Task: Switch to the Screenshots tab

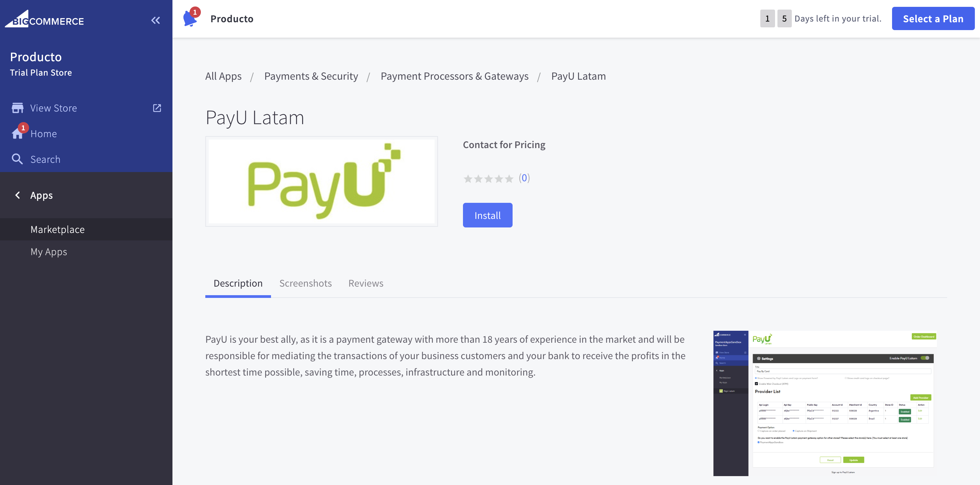Action: click(x=306, y=284)
